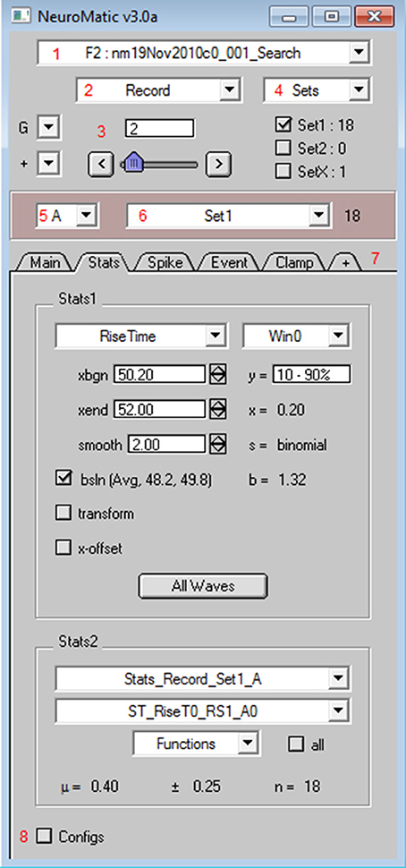The width and height of the screenshot is (406, 868).
Task: Click the All Waves button
Action: 203,586
